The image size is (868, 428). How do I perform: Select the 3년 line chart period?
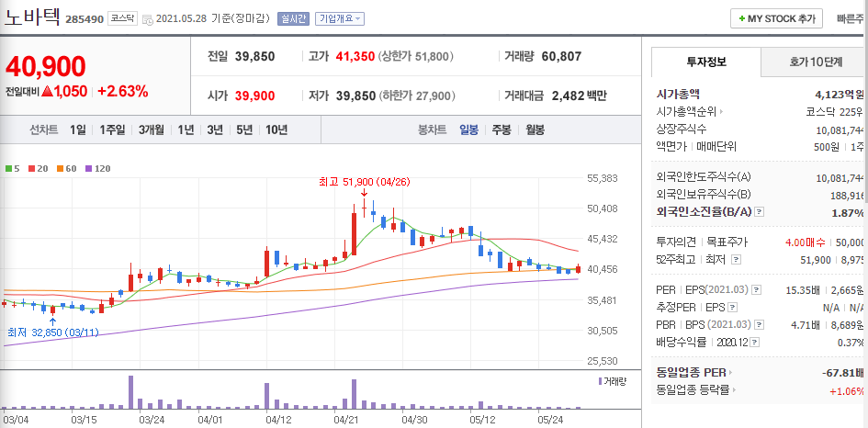[x=215, y=130]
